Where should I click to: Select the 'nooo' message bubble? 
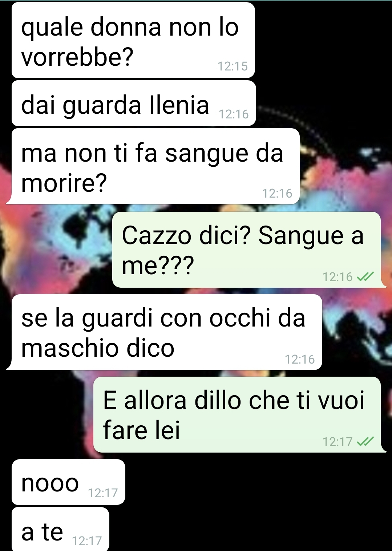[68, 482]
